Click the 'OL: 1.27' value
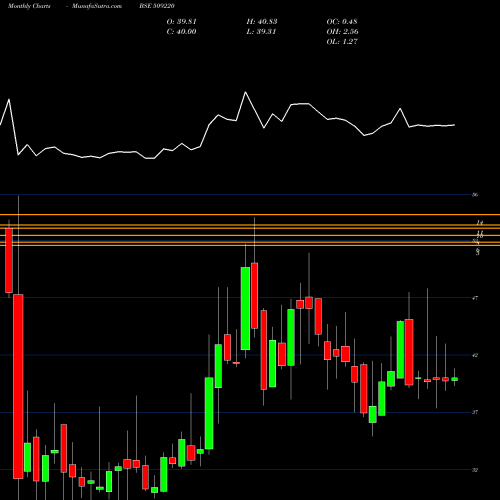Viewport: 500px width, 500px height. 342,42
